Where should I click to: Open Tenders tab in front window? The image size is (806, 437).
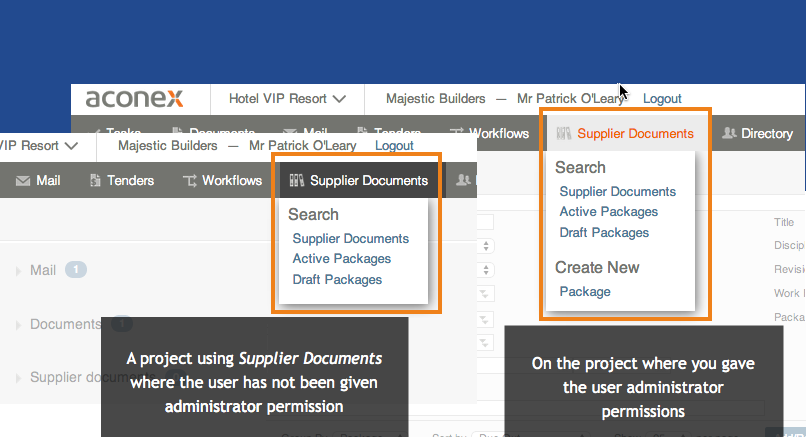(122, 180)
